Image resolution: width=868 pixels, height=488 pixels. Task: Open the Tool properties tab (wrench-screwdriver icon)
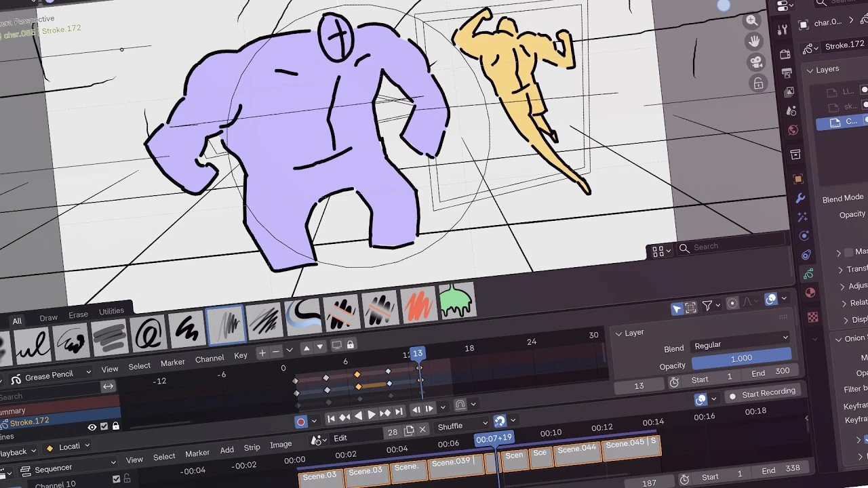pos(783,30)
